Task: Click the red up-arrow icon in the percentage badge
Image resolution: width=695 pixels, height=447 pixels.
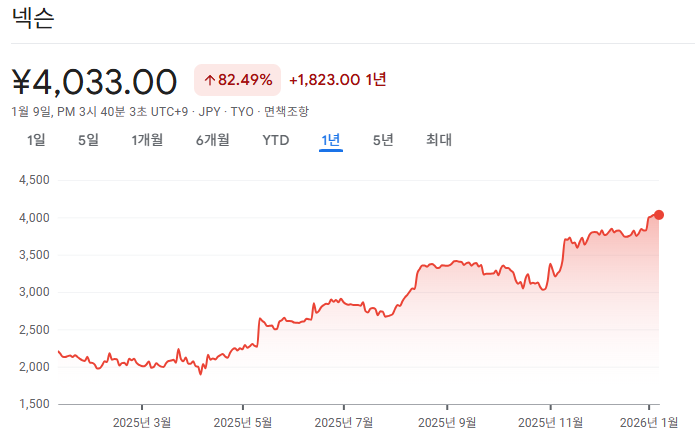Action: point(209,80)
